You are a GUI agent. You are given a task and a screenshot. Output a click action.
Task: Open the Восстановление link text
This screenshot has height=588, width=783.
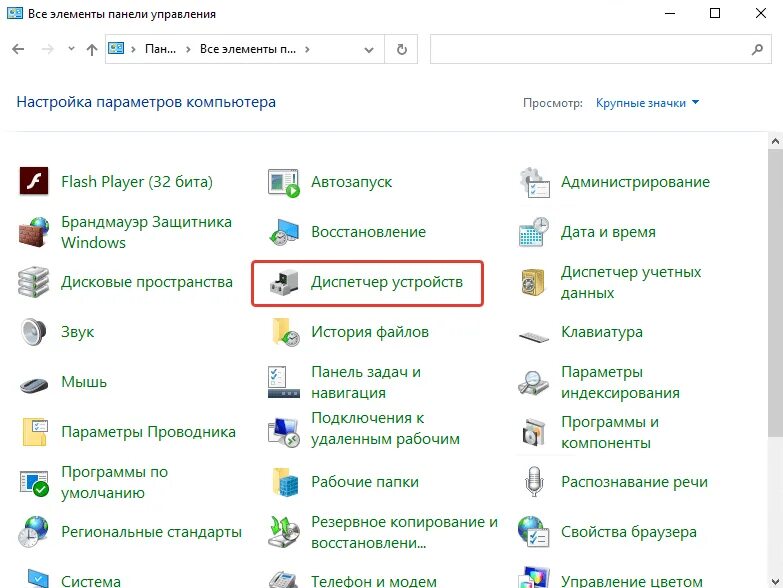tap(369, 232)
